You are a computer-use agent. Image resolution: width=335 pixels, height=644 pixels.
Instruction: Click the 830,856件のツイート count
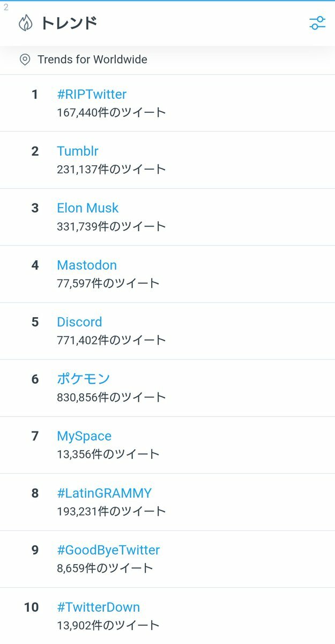[111, 397]
